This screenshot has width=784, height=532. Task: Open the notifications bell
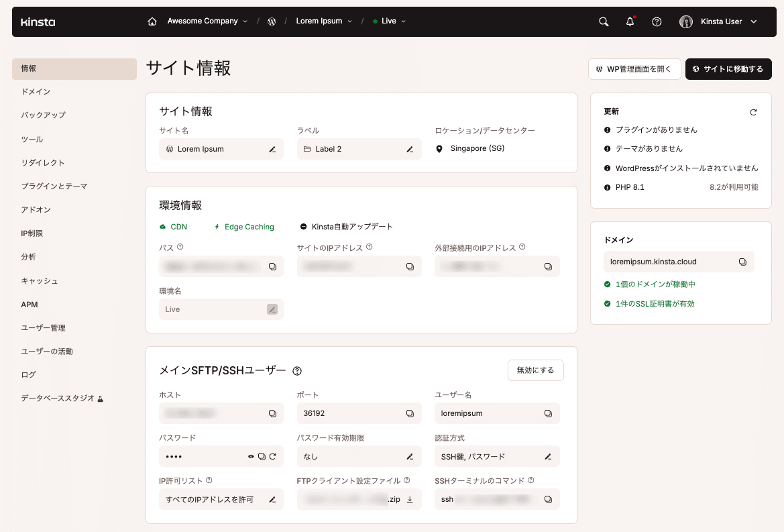coord(629,21)
